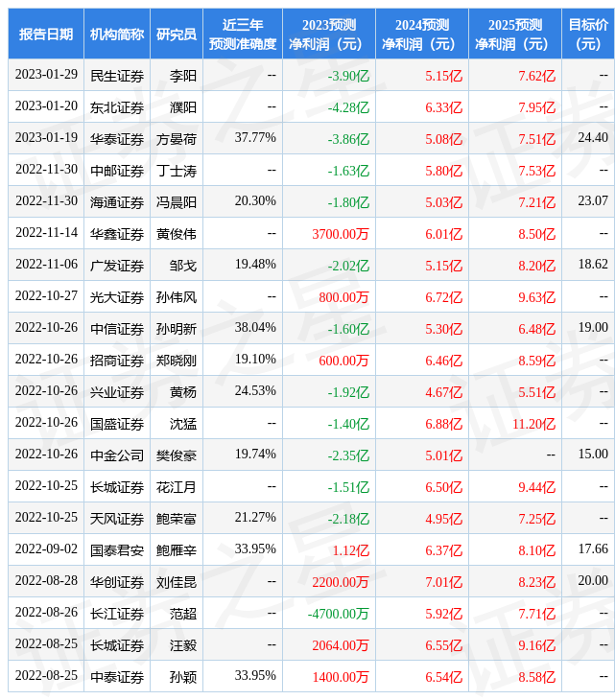Click the 2023 forecast value -4700.00万

[x=339, y=614]
